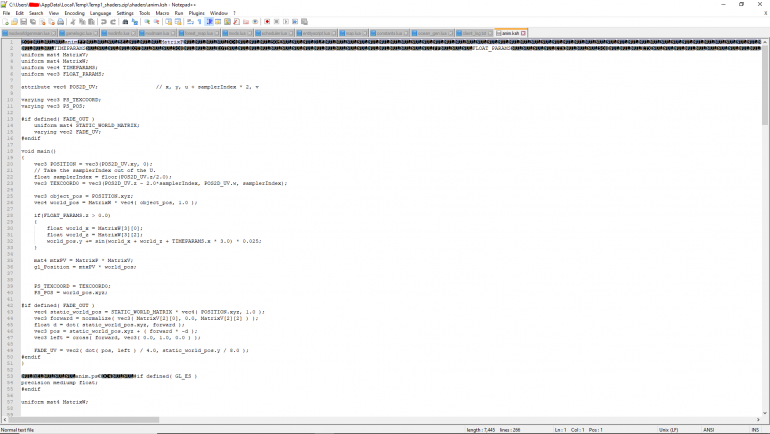Open the ? help menu
This screenshot has width=770, height=434.
coord(234,13)
